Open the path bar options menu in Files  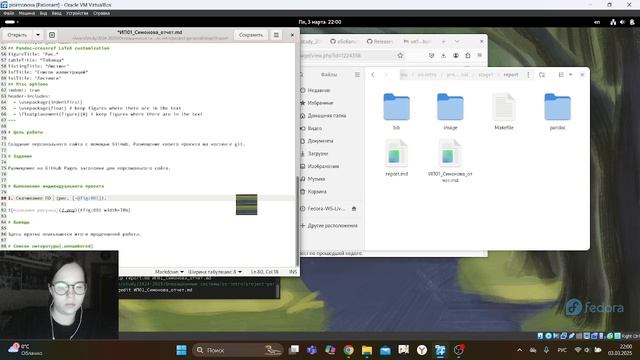tap(529, 75)
